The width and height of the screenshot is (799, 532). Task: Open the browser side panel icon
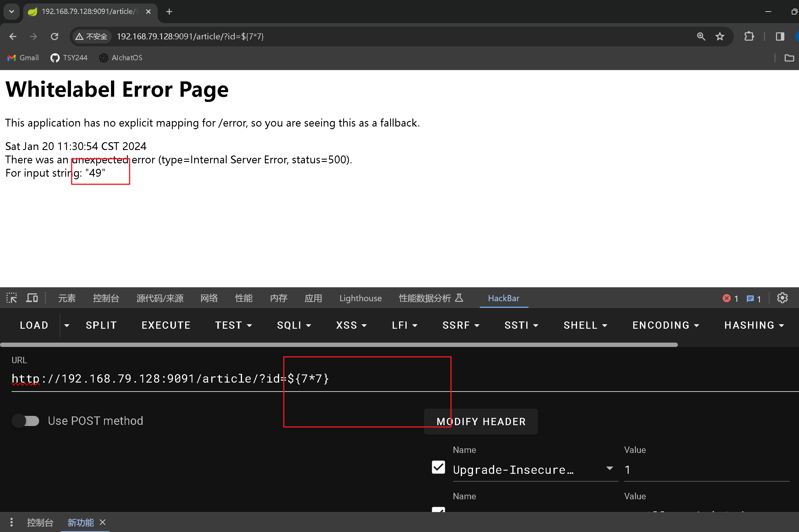(x=780, y=36)
